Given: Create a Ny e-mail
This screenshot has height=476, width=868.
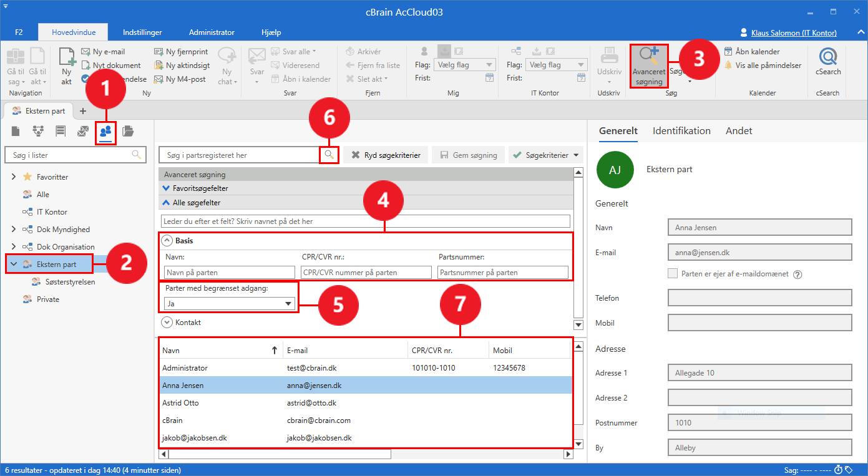Looking at the screenshot, I should coord(103,52).
